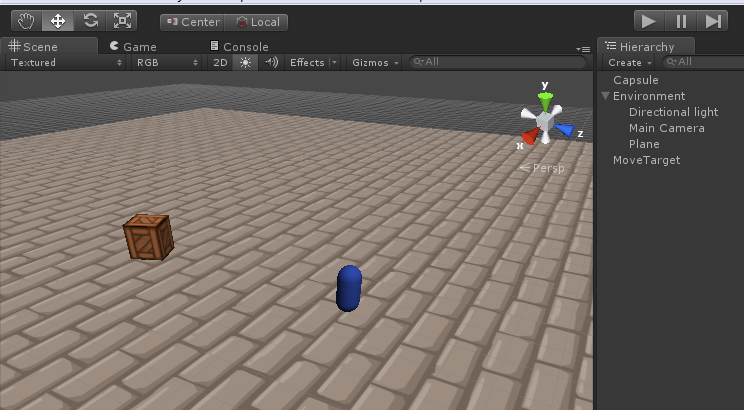
Task: Toggle Persp projection label
Action: 542,168
